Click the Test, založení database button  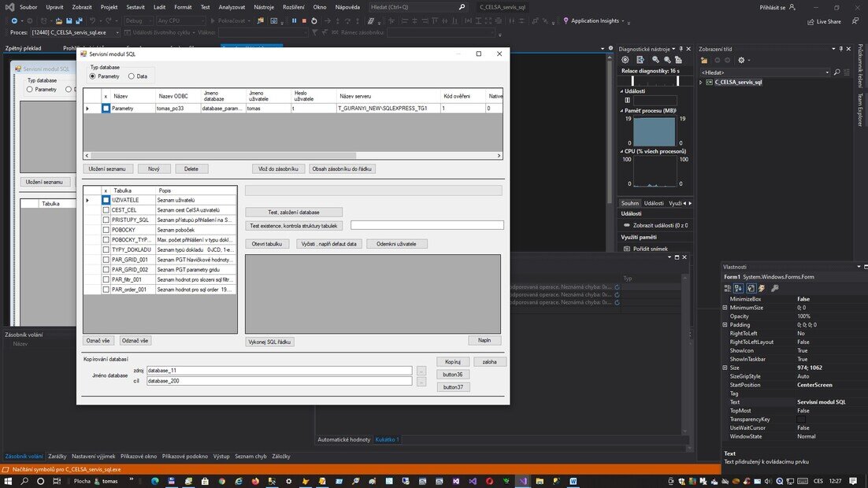[x=294, y=213]
